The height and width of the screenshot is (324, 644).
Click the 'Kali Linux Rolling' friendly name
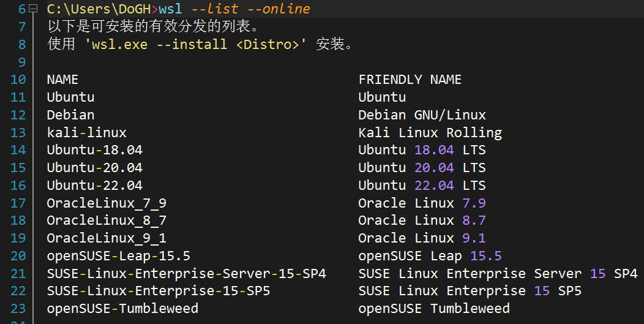coord(430,133)
